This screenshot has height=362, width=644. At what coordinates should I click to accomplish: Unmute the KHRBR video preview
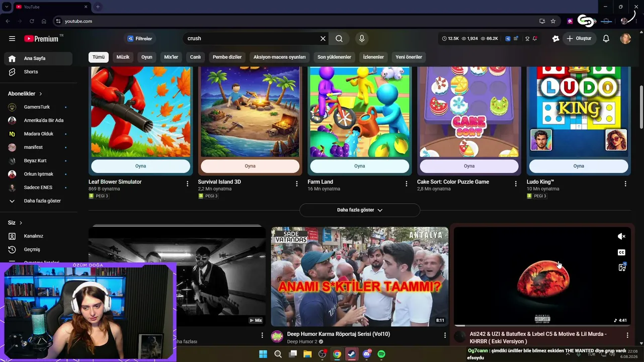pyautogui.click(x=622, y=236)
